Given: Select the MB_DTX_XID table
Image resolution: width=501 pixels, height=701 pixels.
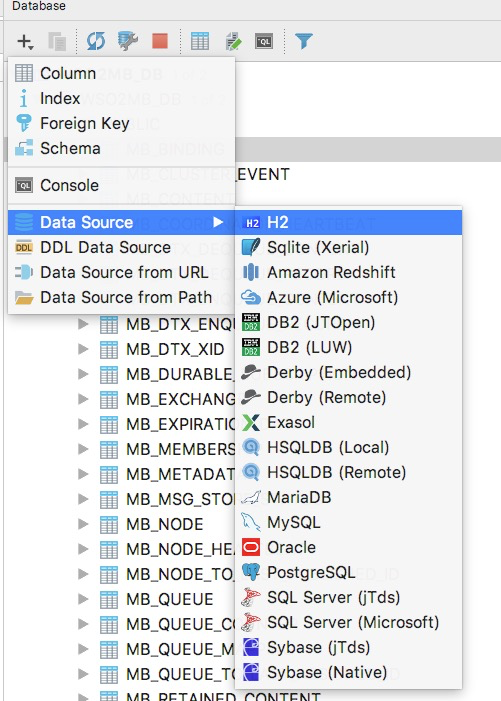Looking at the screenshot, I should pos(175,349).
